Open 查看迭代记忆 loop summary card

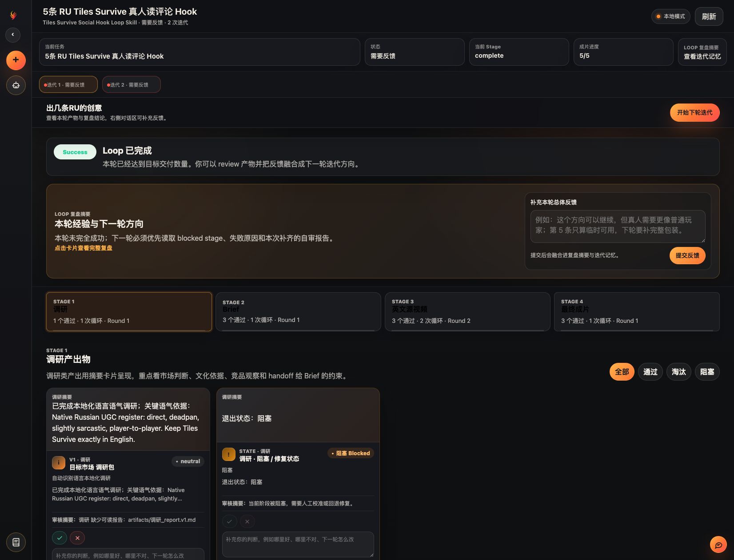pyautogui.click(x=702, y=52)
